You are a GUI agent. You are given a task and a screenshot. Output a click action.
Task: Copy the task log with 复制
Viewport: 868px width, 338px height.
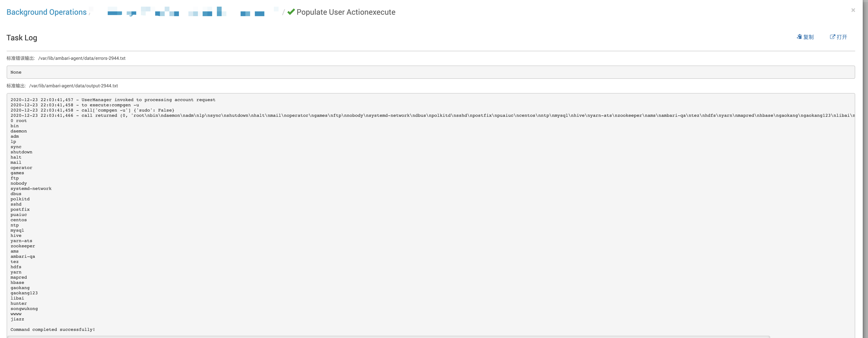click(x=805, y=37)
